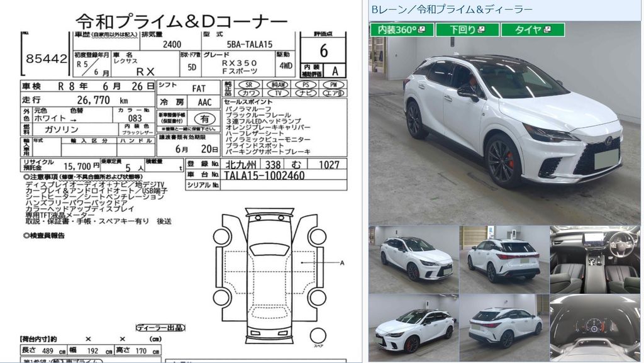Select the front-right view thumbnail with garage background

413,259
